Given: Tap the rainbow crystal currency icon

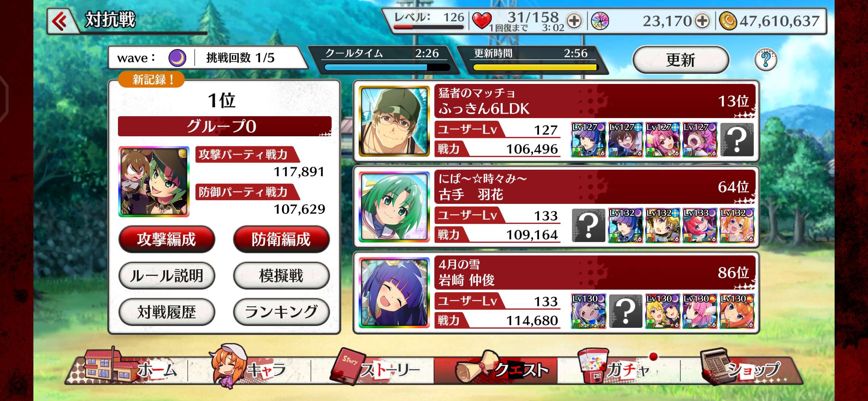Looking at the screenshot, I should tap(600, 21).
